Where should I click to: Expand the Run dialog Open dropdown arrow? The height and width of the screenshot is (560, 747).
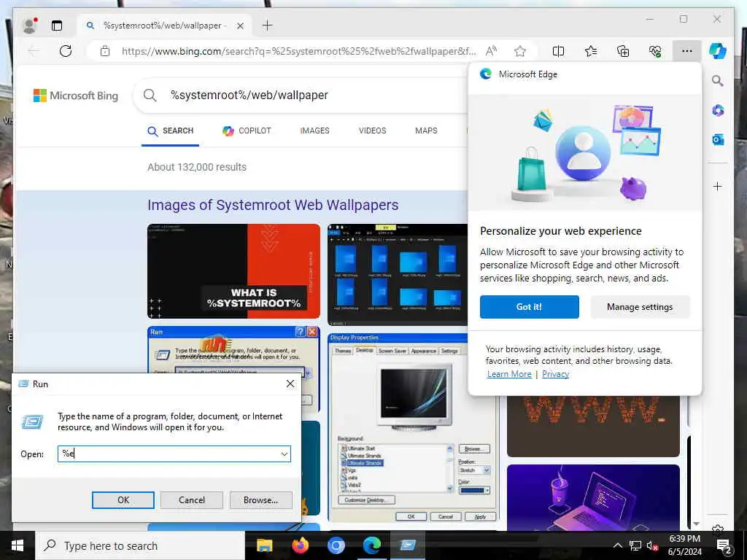(285, 454)
